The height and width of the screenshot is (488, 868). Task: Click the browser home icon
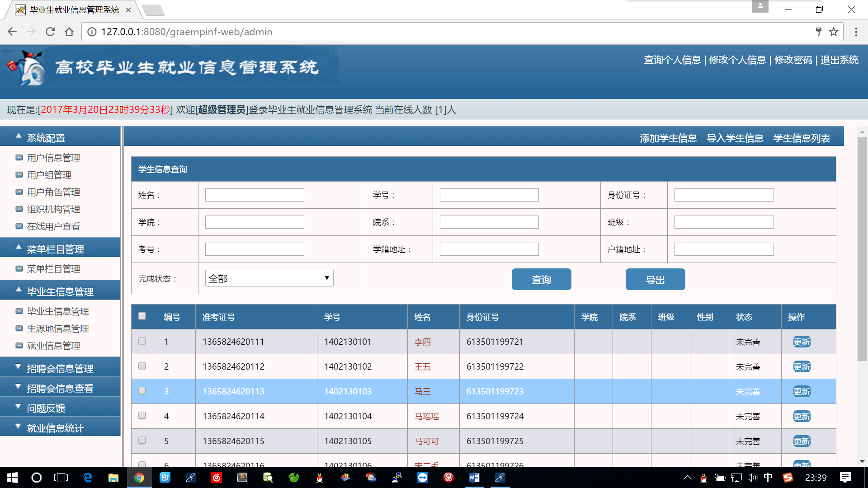pyautogui.click(x=69, y=32)
